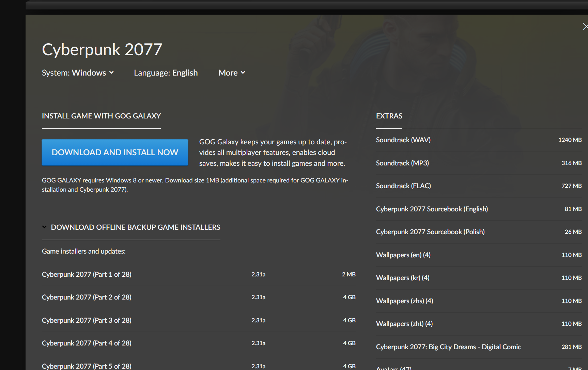Download Big City Dreams Digital Comic
The width and height of the screenshot is (588, 370).
(479, 347)
